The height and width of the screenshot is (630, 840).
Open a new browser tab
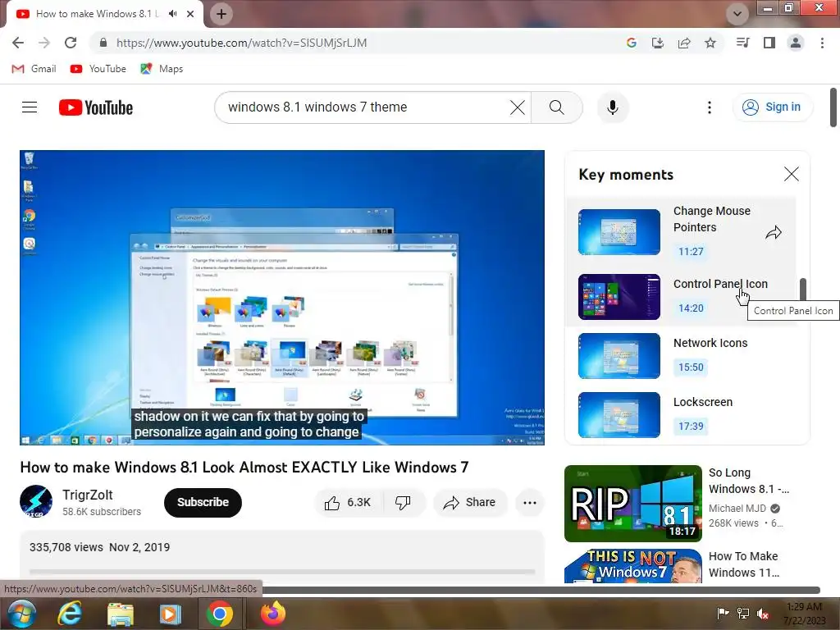pyautogui.click(x=221, y=14)
